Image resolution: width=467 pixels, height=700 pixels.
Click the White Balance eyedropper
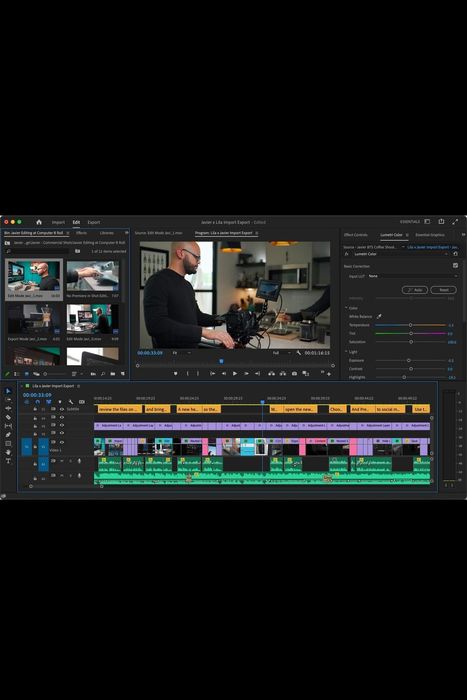pyautogui.click(x=379, y=316)
